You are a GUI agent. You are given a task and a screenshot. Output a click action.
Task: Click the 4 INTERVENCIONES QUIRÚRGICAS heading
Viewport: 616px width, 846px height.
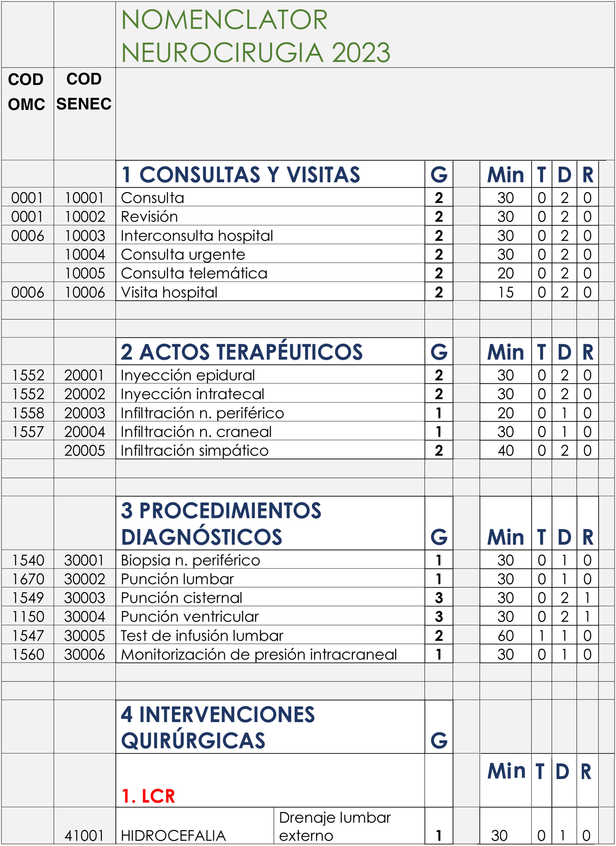pos(218,727)
